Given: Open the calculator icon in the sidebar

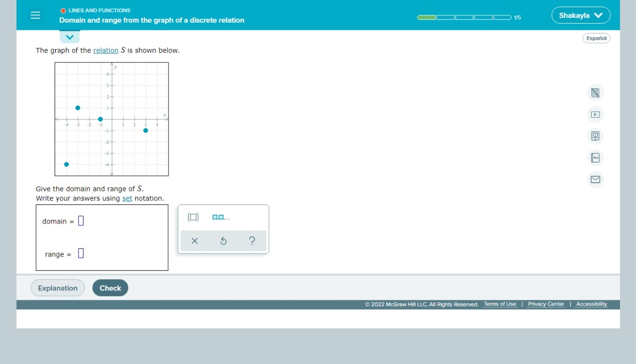Looking at the screenshot, I should coord(596,93).
